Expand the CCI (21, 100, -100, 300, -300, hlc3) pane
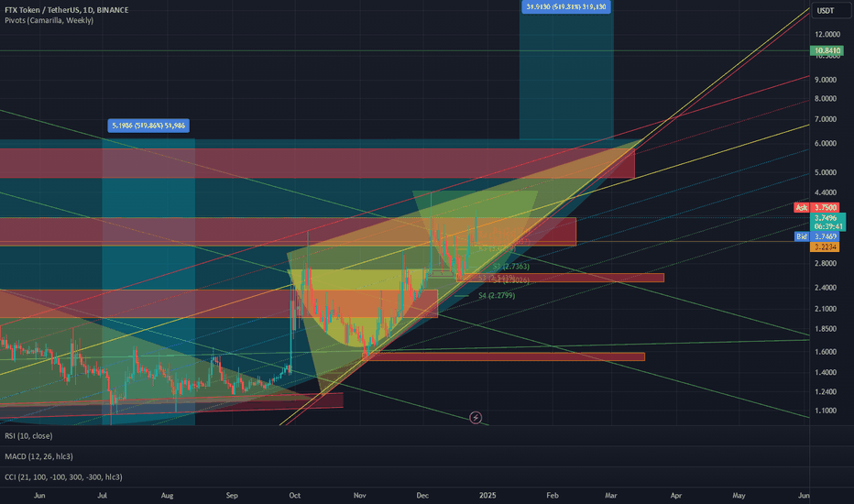 tap(63, 477)
